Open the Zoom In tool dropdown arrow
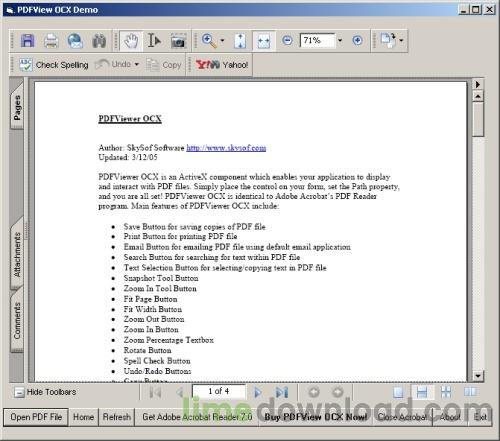This screenshot has height=441, width=500. (222, 41)
